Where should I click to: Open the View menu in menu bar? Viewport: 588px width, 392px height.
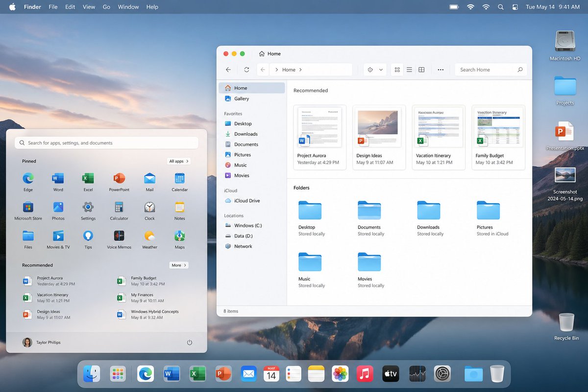pyautogui.click(x=89, y=7)
